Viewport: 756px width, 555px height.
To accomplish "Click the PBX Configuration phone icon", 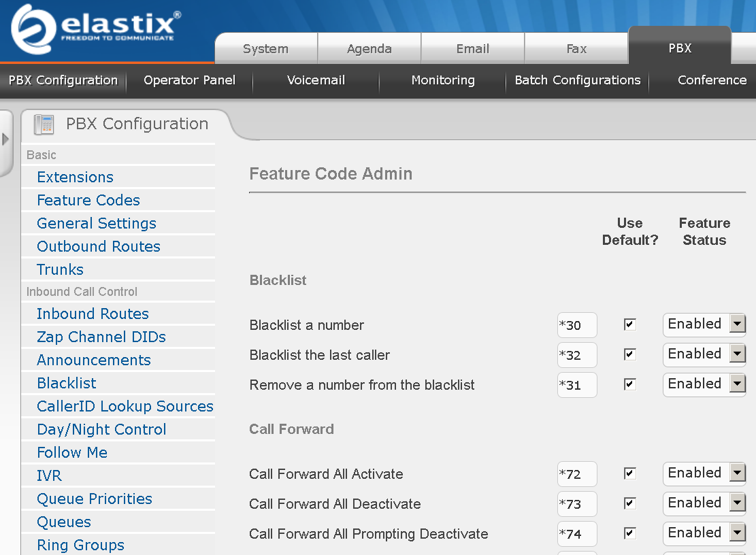I will pyautogui.click(x=43, y=124).
